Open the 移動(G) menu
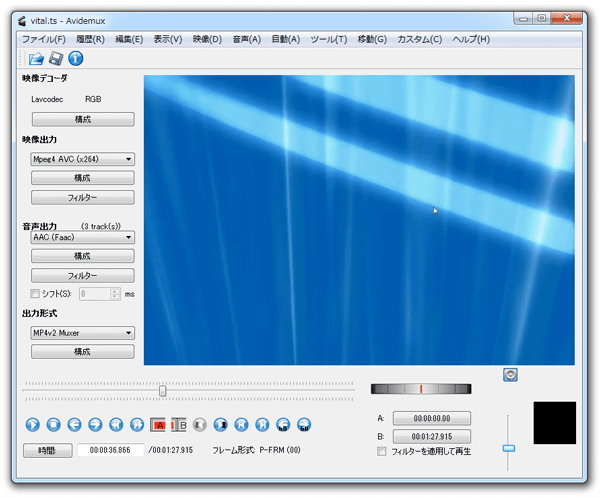This screenshot has height=497, width=600. click(372, 39)
